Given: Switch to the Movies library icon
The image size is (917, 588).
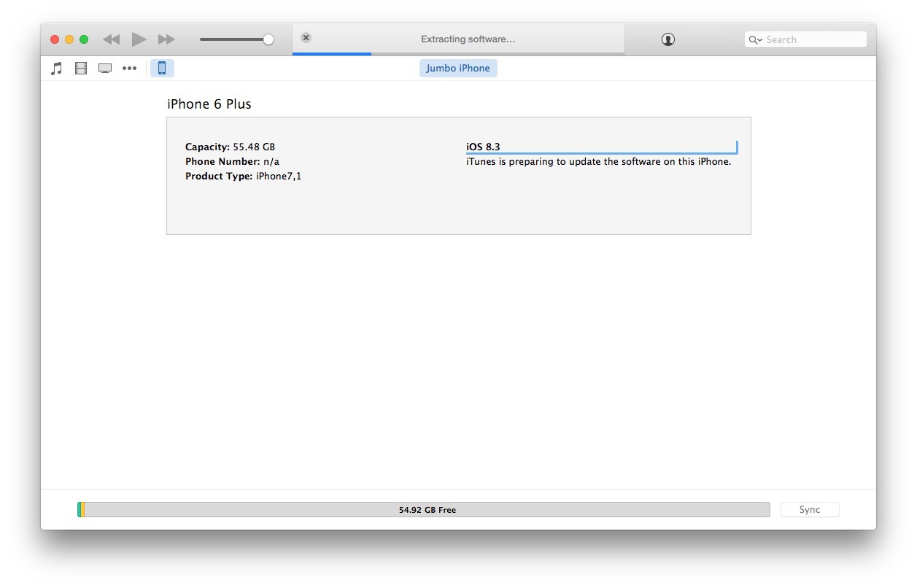Looking at the screenshot, I should coord(81,69).
